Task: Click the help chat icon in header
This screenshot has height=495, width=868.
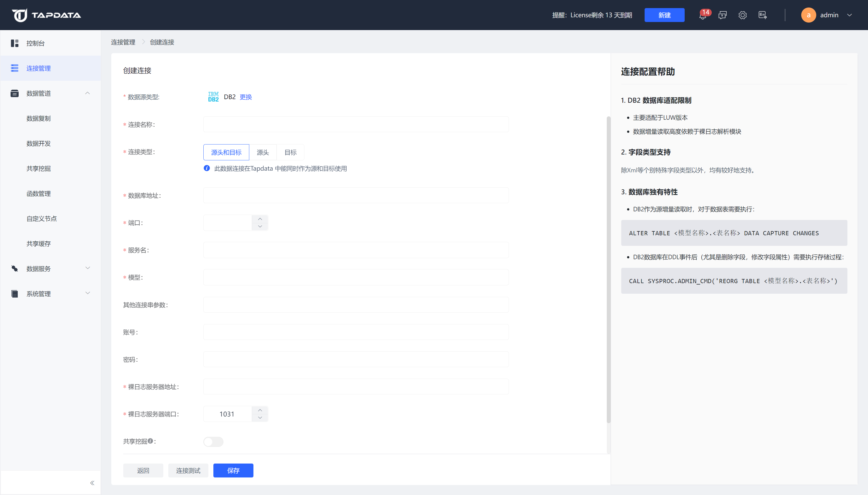Action: point(722,15)
